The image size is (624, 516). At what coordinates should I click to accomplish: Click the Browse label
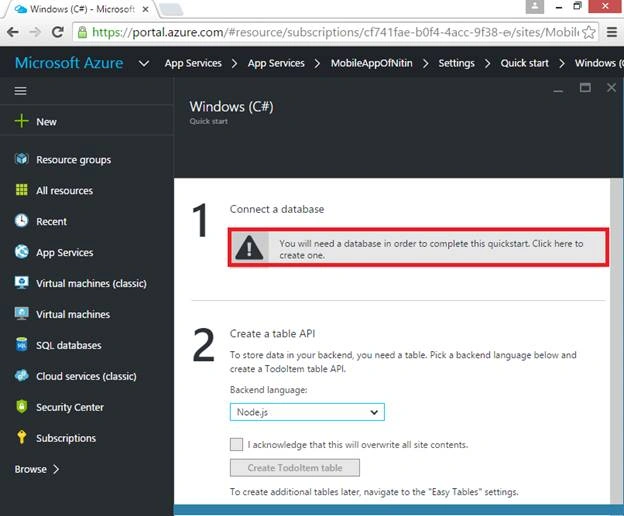tap(31, 469)
